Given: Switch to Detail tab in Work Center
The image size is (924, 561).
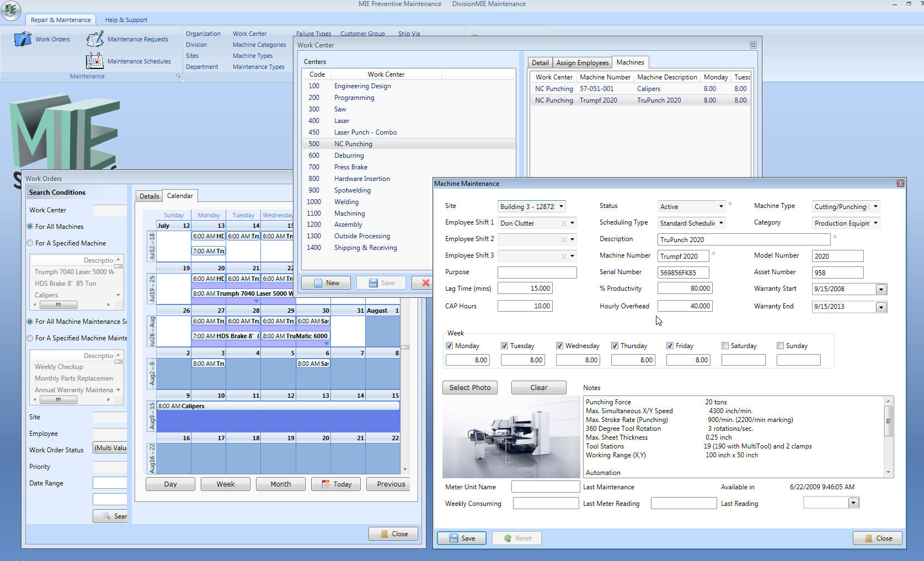Looking at the screenshot, I should 540,63.
